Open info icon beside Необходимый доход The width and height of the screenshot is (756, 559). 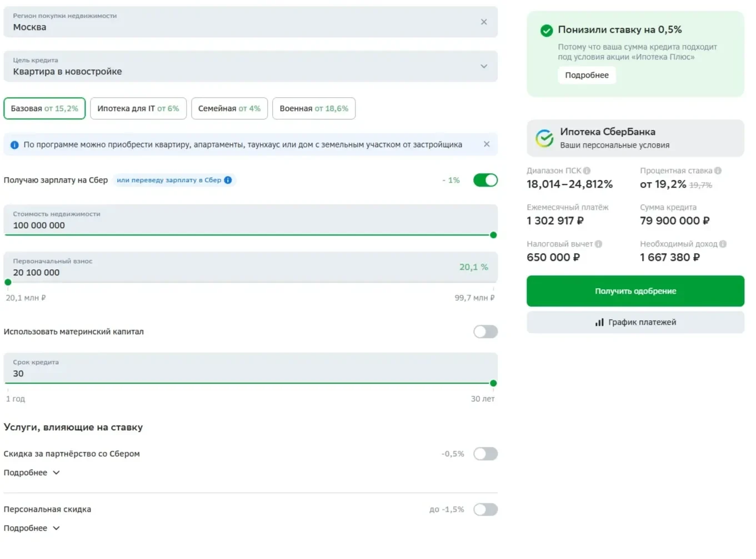coord(723,244)
